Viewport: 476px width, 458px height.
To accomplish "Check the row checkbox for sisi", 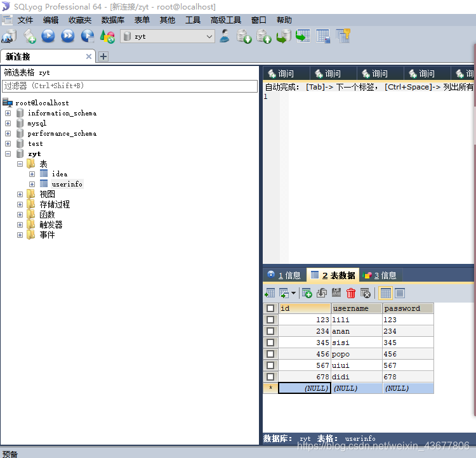I will (x=270, y=343).
